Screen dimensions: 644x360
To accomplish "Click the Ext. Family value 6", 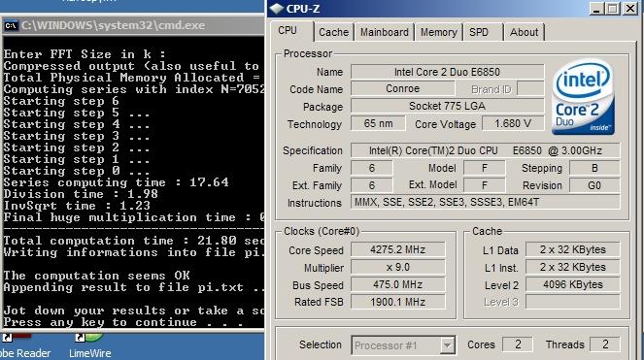I will click(x=372, y=185).
